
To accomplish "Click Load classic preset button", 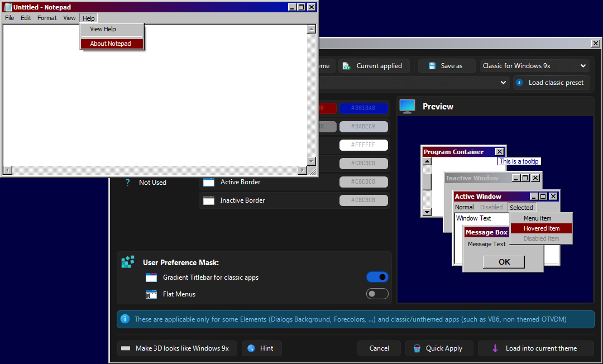I will point(552,83).
